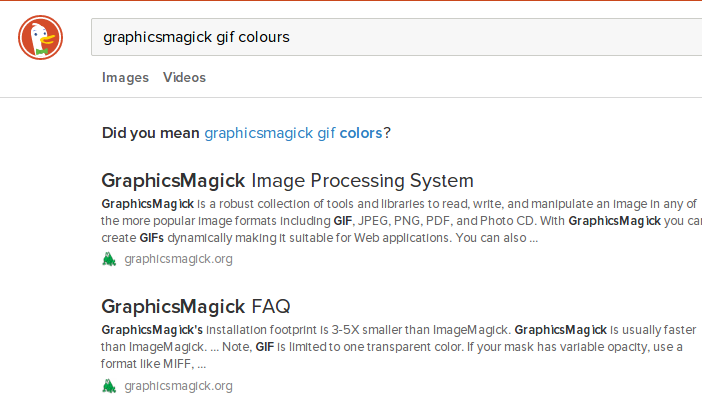This screenshot has height=416, width=702.
Task: Click the favicon under the GraphicsMagick FAQ result
Action: click(109, 386)
